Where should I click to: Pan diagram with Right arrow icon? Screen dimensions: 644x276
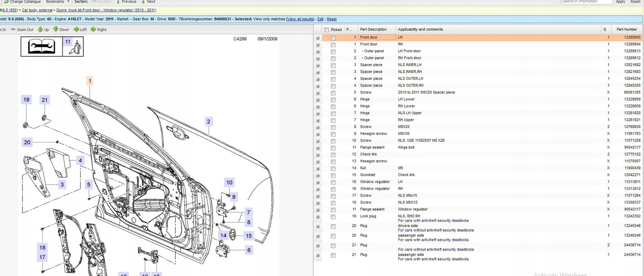pos(94,30)
